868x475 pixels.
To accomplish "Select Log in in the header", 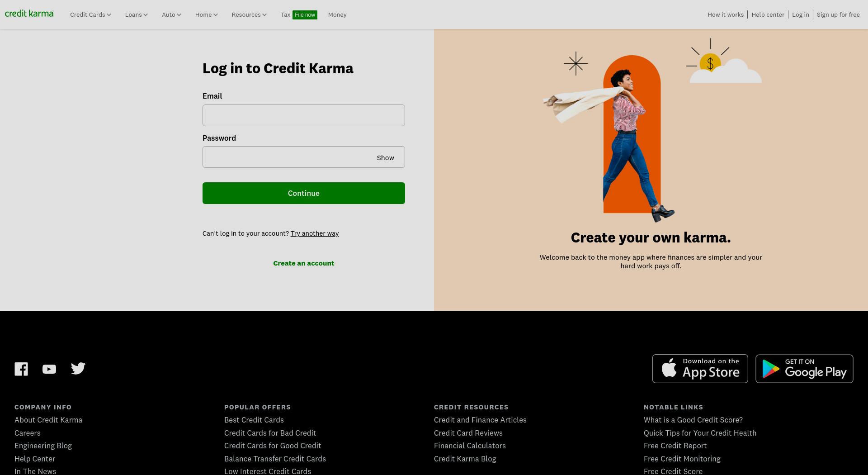I will (800, 15).
